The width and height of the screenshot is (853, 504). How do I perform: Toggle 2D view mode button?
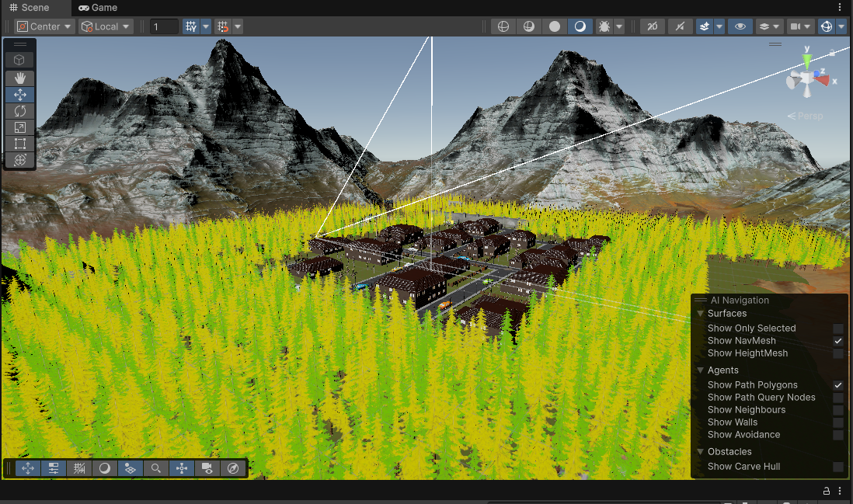point(653,26)
